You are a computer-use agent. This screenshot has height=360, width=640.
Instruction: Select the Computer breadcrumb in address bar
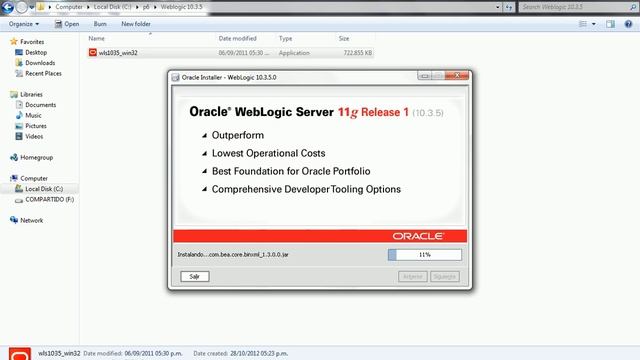69,7
